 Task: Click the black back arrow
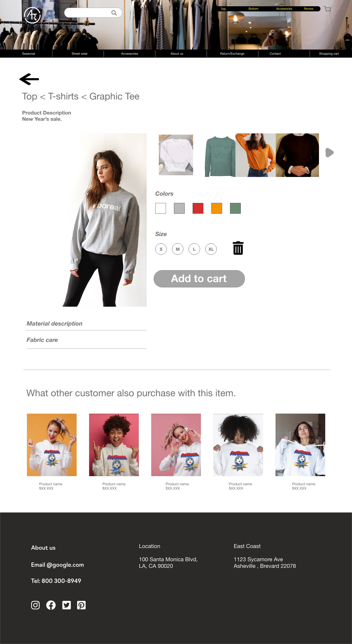click(29, 79)
